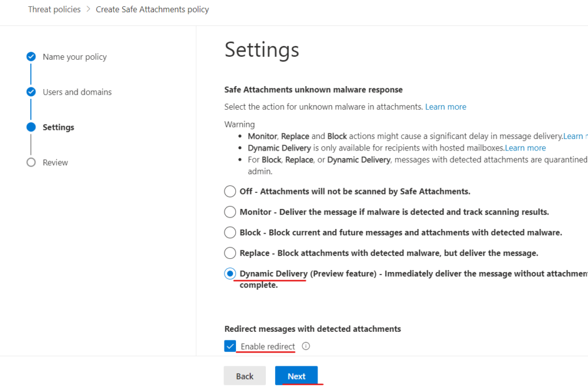Jump to the Review step label

55,162
